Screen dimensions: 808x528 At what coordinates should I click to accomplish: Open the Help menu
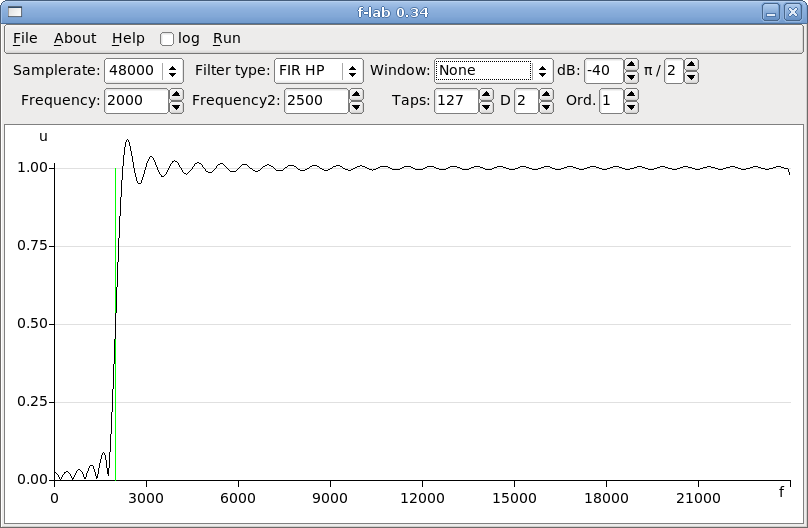pos(128,39)
